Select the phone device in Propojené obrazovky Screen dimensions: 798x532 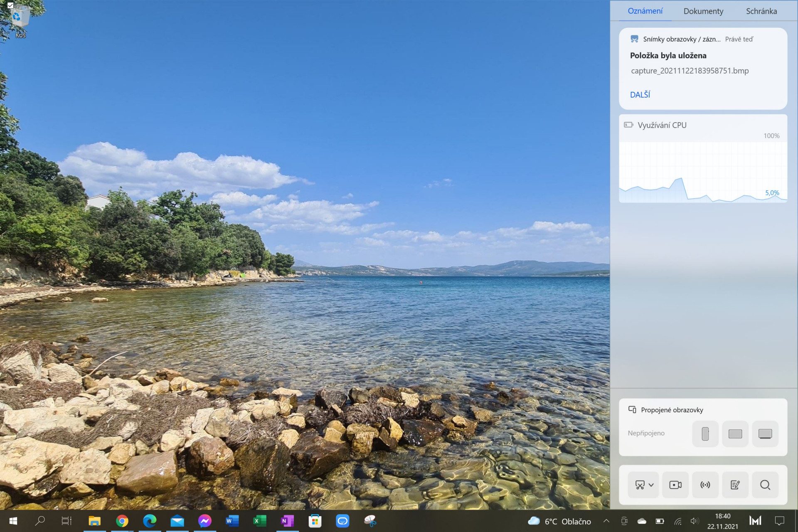[x=705, y=433]
